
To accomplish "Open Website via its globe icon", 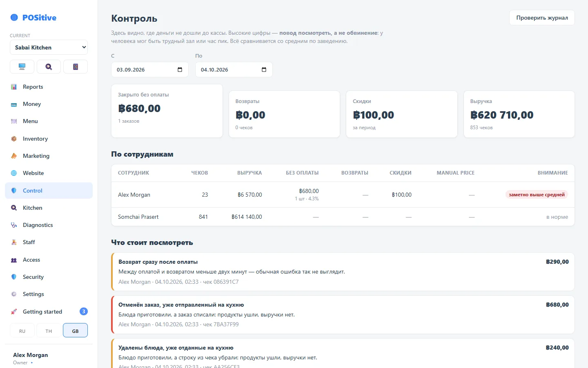I will [14, 173].
